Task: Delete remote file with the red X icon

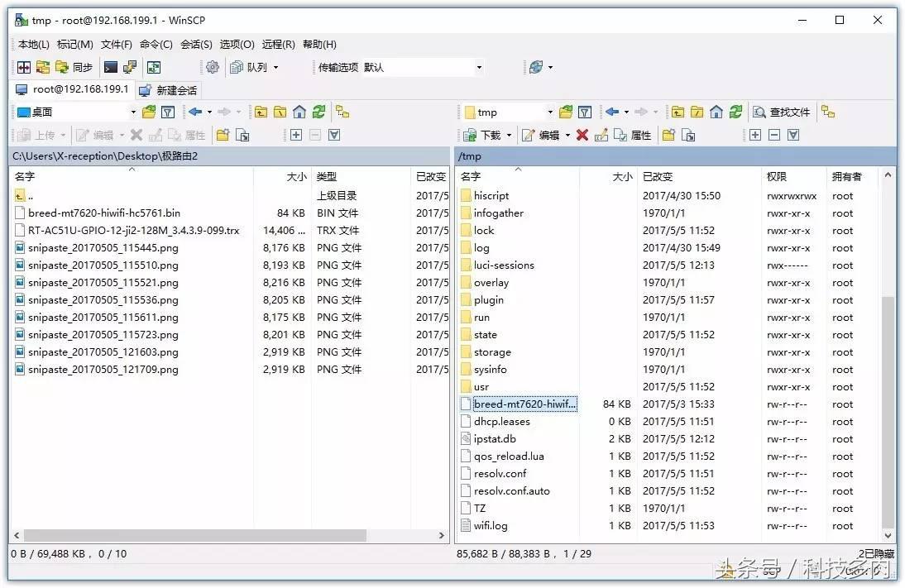Action: pyautogui.click(x=583, y=134)
